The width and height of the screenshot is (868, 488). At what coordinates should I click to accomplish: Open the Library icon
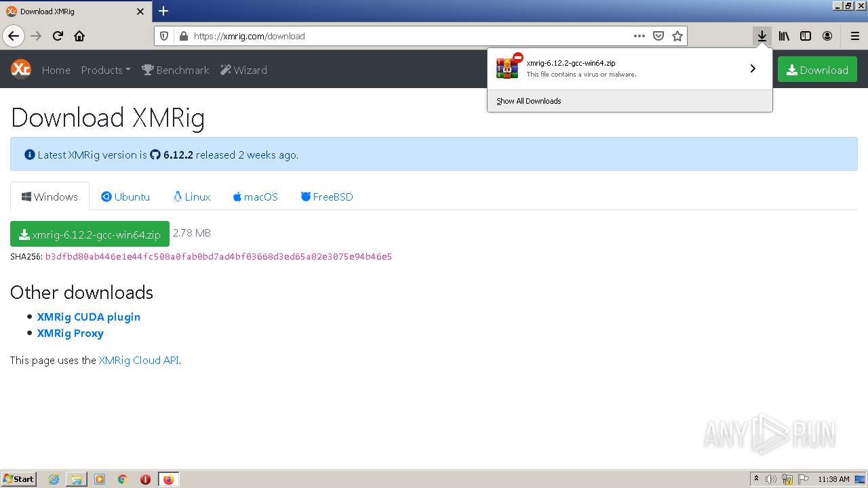784,36
